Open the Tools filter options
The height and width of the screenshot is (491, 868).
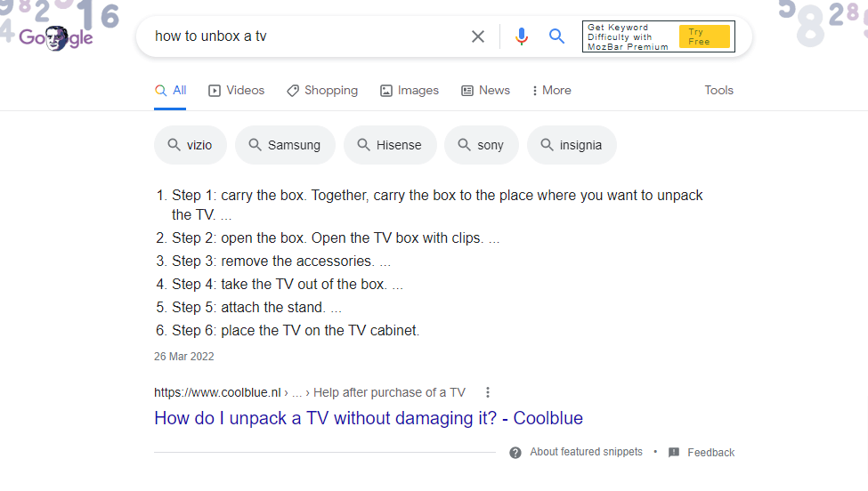point(718,90)
